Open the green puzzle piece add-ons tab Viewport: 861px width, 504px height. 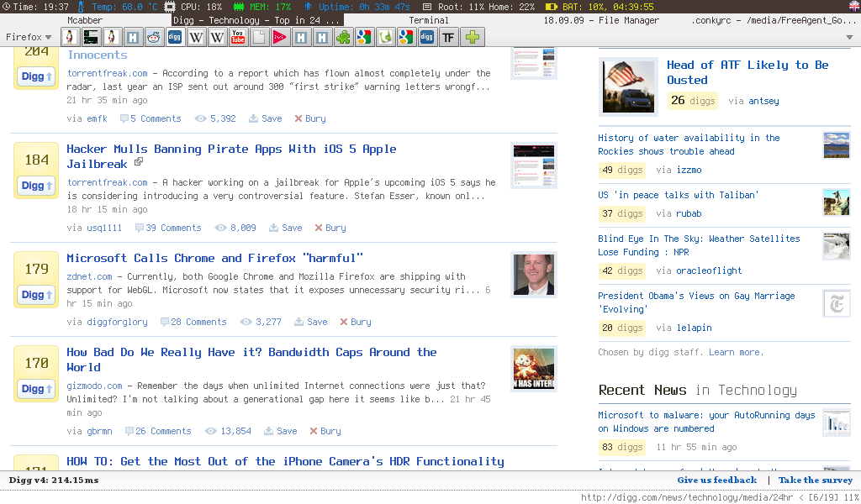pos(343,37)
